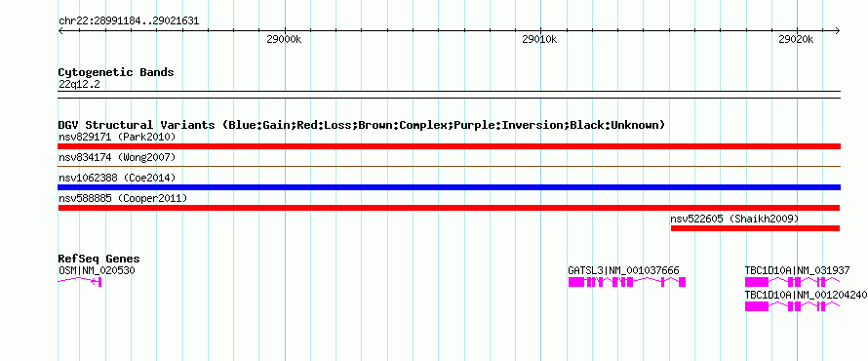Select the GATSL3 gene exon glyph
Image resolution: width=868 pixels, height=361 pixels.
tap(627, 282)
